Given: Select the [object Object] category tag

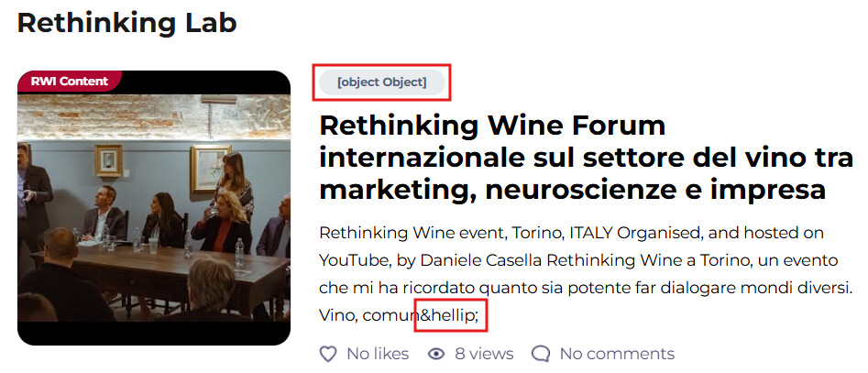Looking at the screenshot, I should pyautogui.click(x=381, y=82).
